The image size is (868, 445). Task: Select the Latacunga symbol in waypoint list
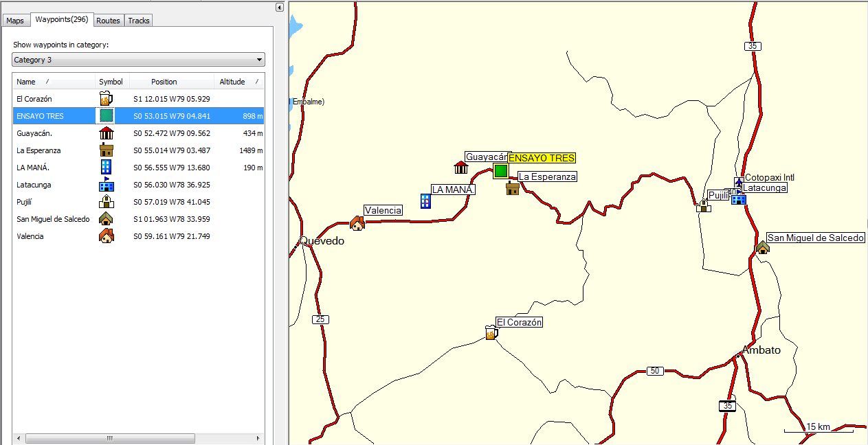[106, 185]
